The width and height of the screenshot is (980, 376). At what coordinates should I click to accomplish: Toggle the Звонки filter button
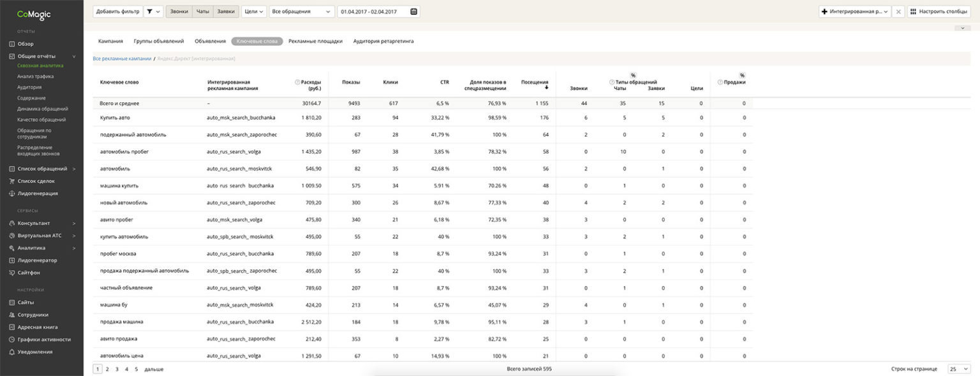[178, 11]
